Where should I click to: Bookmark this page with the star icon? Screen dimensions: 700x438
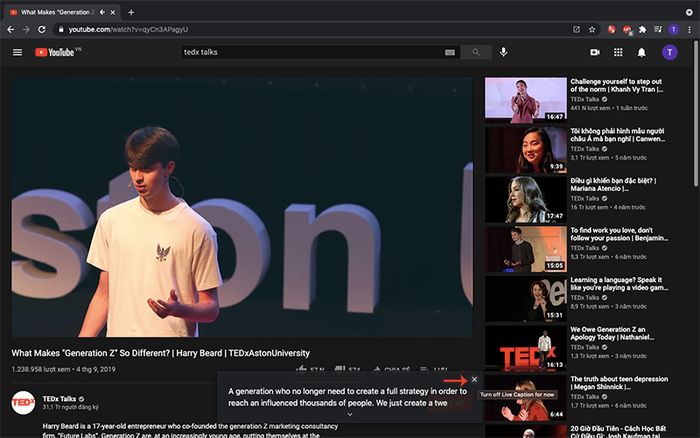tap(592, 29)
